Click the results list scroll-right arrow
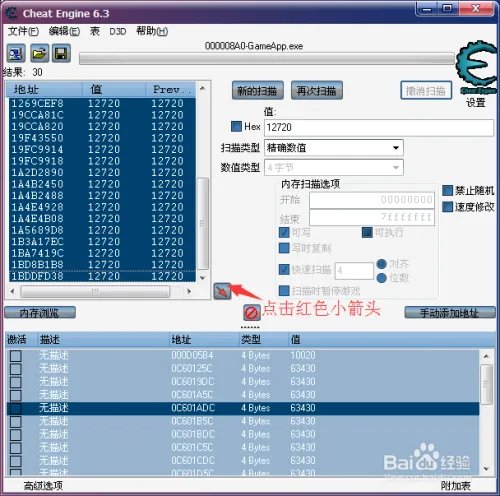Viewport: 500px width, 496px height. tap(189, 292)
